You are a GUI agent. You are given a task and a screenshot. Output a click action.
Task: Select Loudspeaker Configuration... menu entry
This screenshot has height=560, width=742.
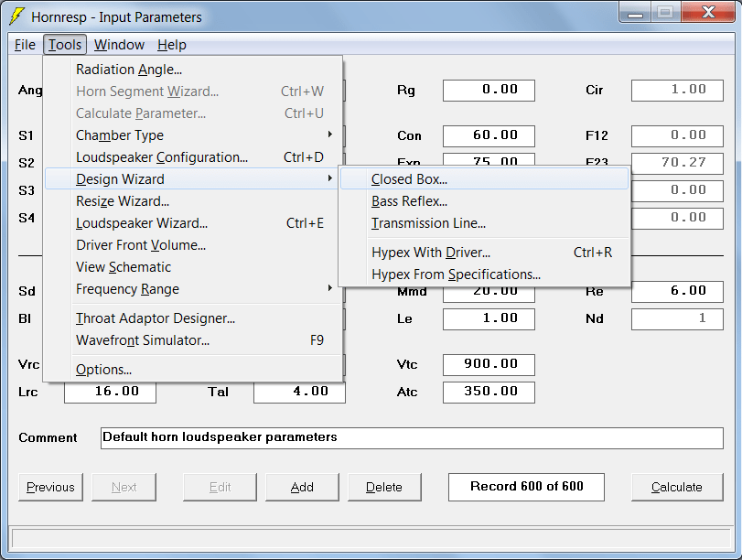point(193,157)
